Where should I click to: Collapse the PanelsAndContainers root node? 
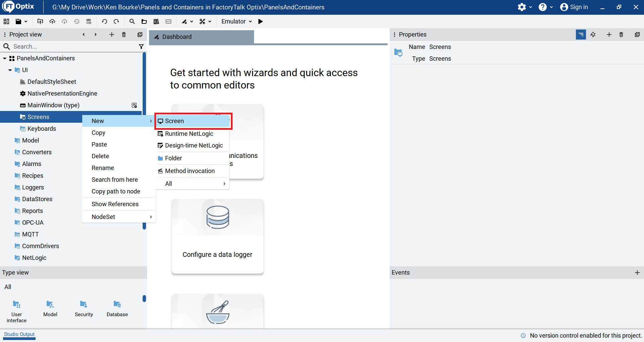coord(5,58)
